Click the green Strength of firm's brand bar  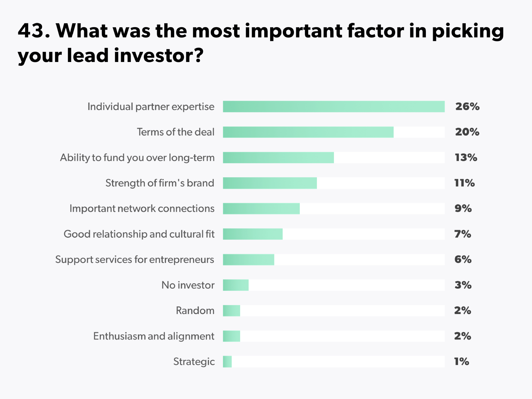pyautogui.click(x=270, y=183)
